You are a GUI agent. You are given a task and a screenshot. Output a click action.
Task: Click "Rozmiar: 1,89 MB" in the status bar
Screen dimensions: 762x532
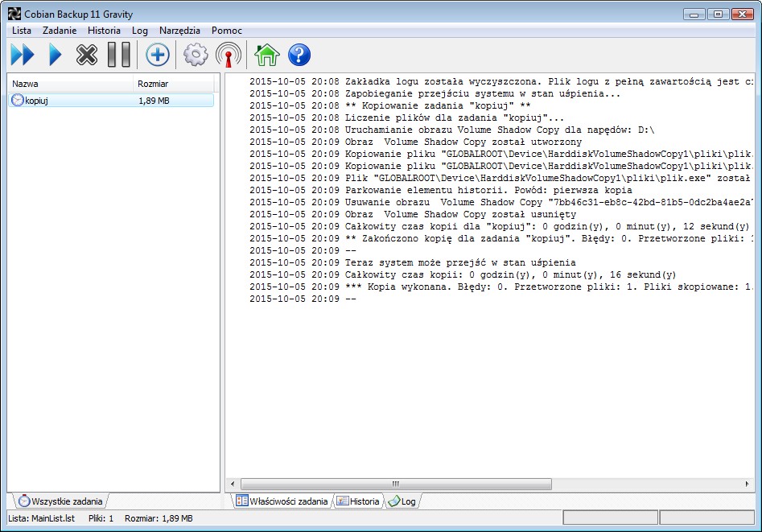[159, 518]
